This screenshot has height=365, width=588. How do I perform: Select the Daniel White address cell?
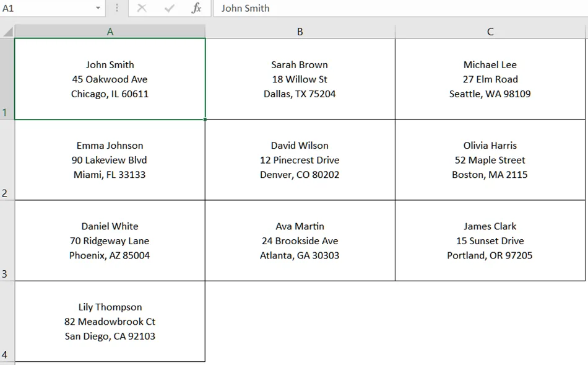[x=110, y=240]
